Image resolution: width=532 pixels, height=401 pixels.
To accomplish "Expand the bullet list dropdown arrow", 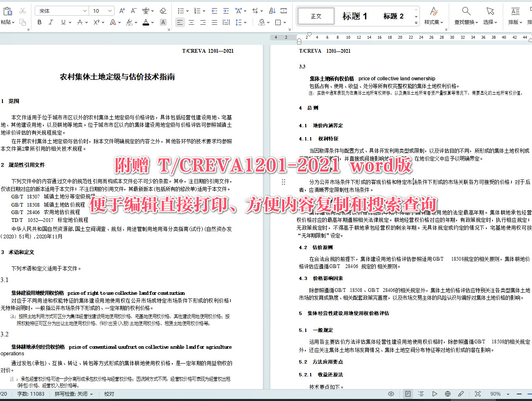I will click(x=187, y=11).
